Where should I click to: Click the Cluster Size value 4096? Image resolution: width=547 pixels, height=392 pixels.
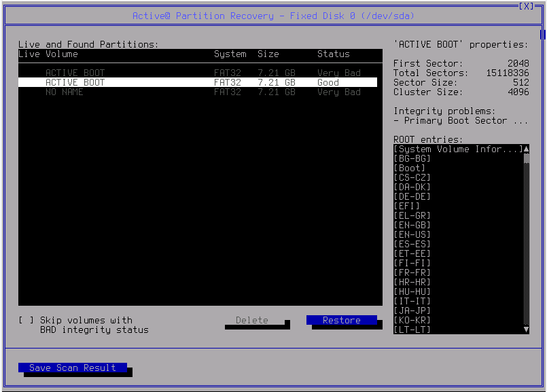tap(518, 92)
